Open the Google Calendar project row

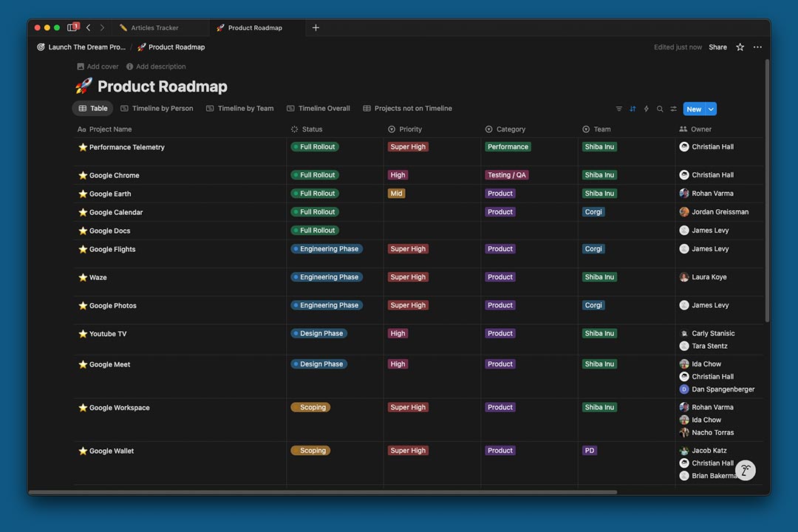coord(116,212)
